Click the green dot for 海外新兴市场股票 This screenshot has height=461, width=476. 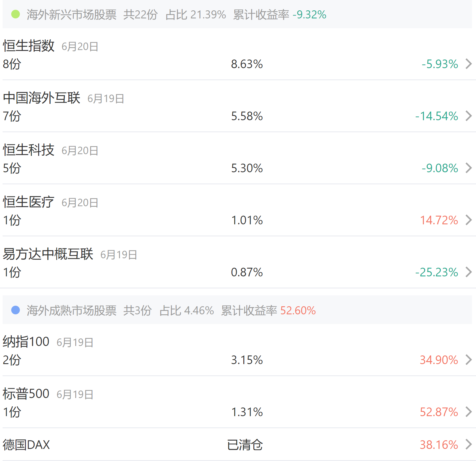point(16,14)
